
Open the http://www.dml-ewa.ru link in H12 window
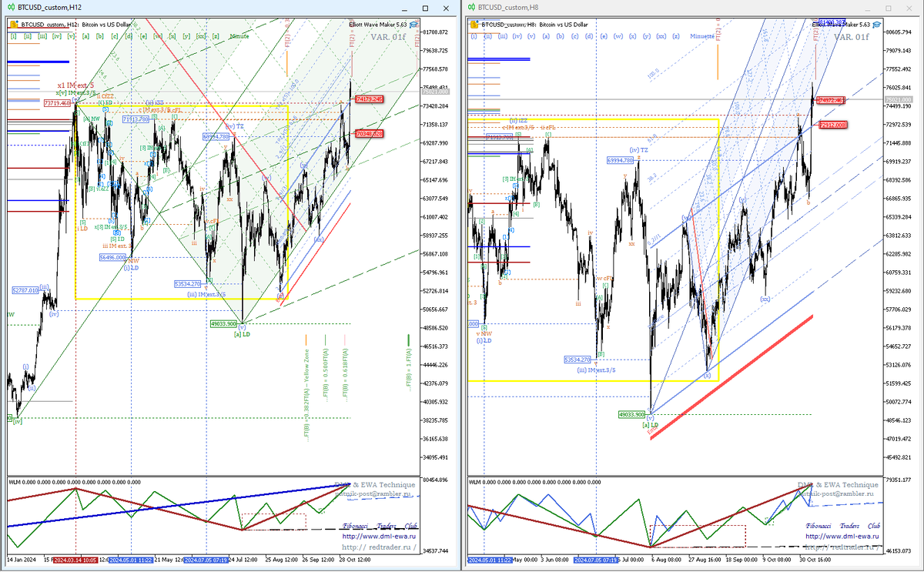(379, 537)
